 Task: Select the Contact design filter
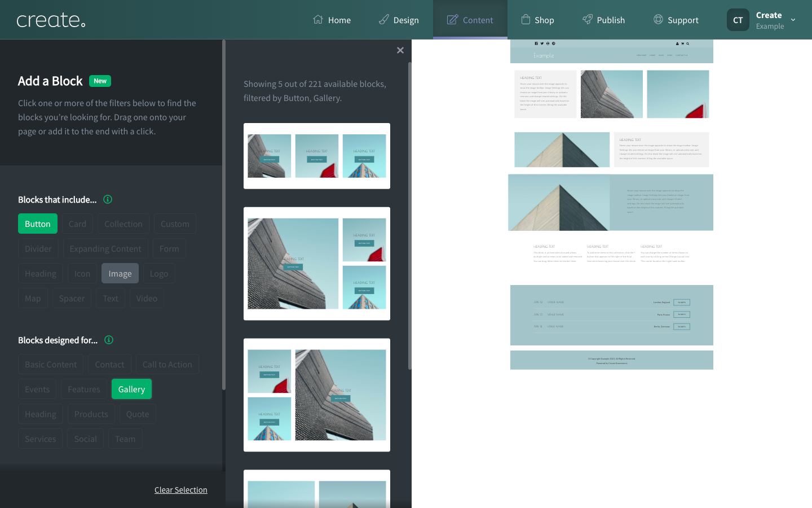[109, 364]
